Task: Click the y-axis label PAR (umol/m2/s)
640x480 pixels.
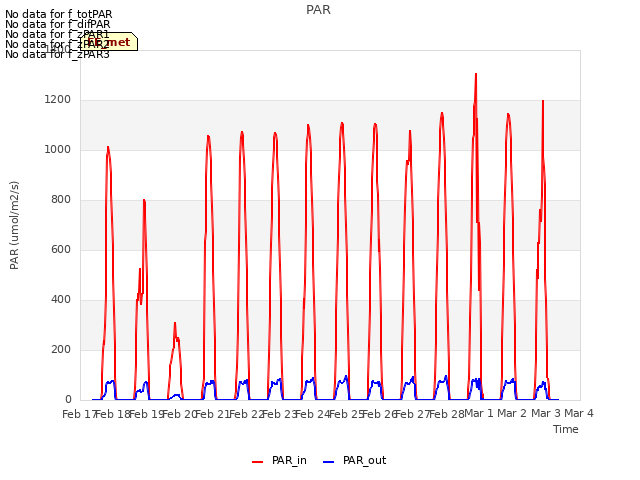Action: click(14, 225)
